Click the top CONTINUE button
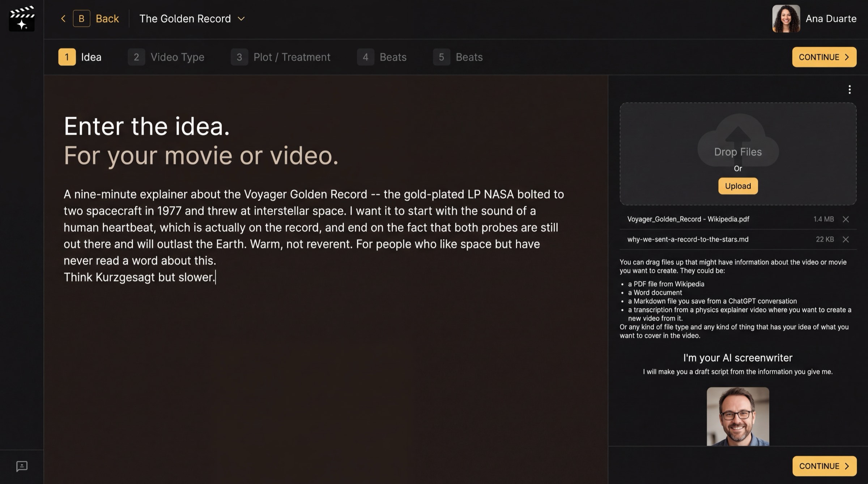Screen dimensions: 868x484 coord(824,57)
